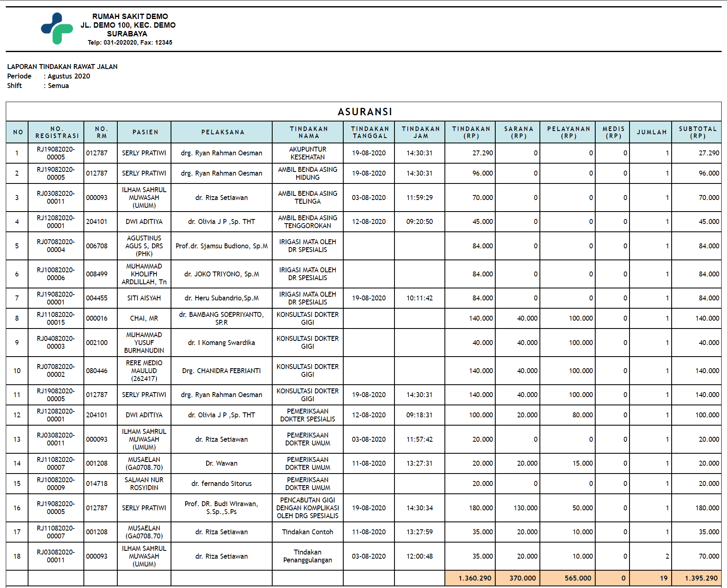Image resolution: width=727 pixels, height=588 pixels.
Task: Select time 12:00:48 in row 18
Action: click(x=420, y=556)
